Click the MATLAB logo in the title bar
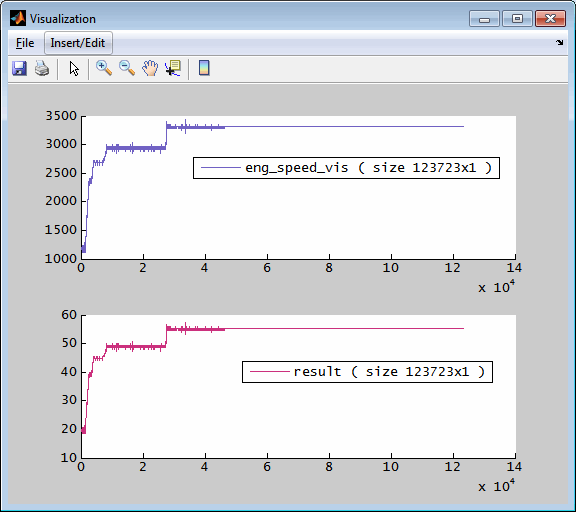The width and height of the screenshot is (576, 512). [18, 18]
